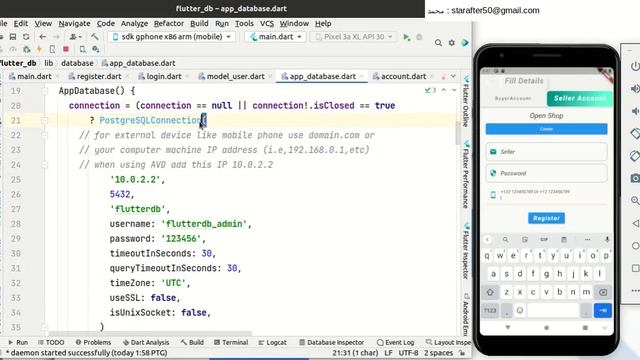The image size is (640, 360).
Task: Open the Dart Analysis tool window
Action: (146, 342)
